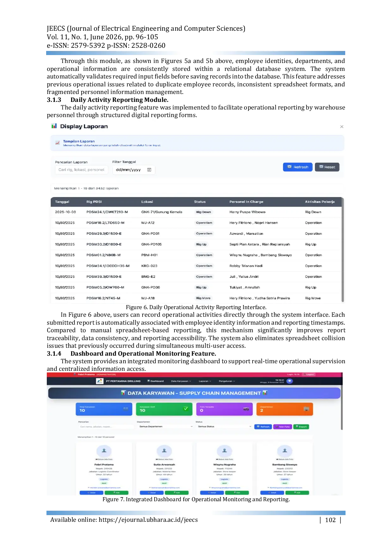This screenshot has height=555, width=392.
Task: Click the Cari nama, jabatan search field
Action: (x=106, y=427)
